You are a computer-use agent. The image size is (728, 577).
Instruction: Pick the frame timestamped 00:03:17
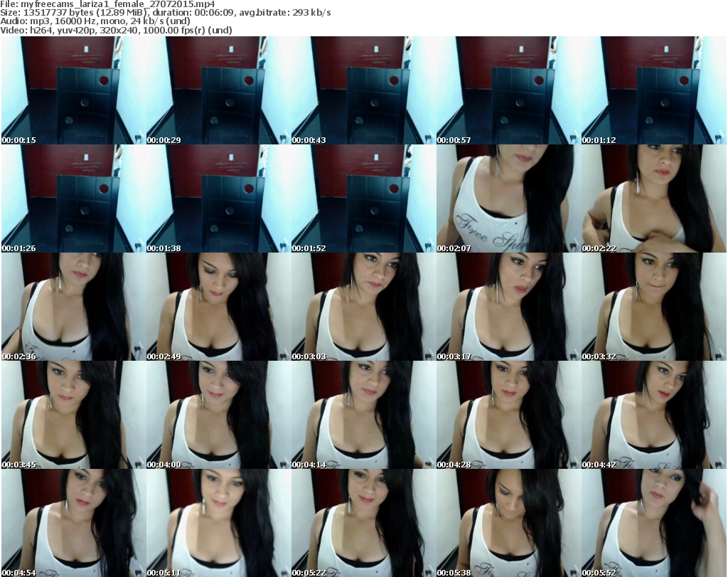(509, 307)
